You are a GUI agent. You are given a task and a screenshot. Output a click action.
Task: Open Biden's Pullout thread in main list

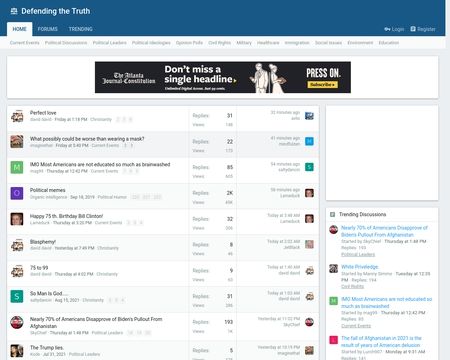pos(96,323)
